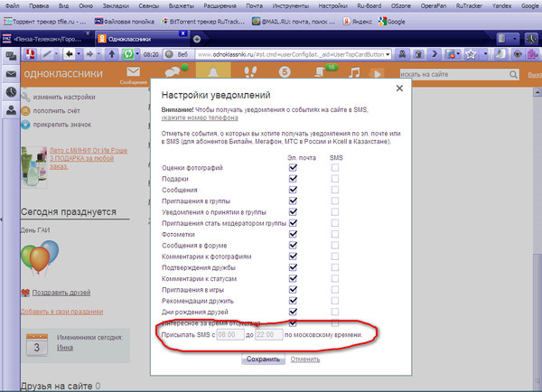Open the Настройки menu
The image size is (542, 392).
[x=332, y=6]
